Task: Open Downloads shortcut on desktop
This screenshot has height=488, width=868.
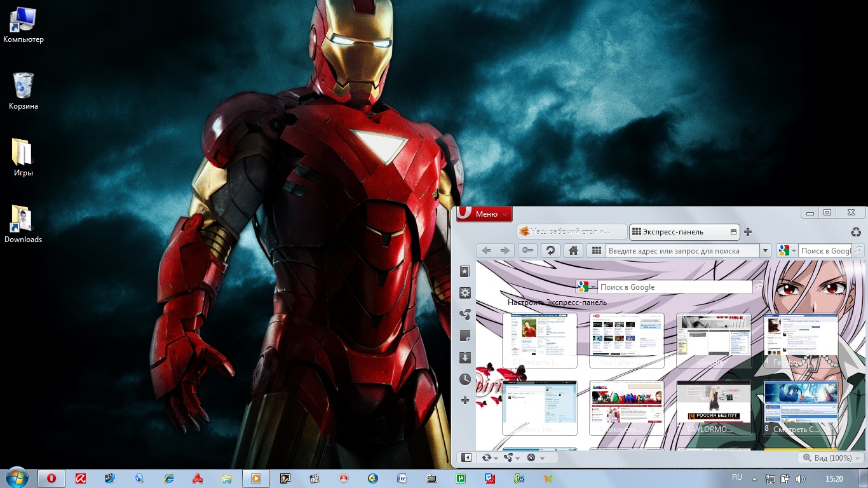Action: (x=24, y=224)
